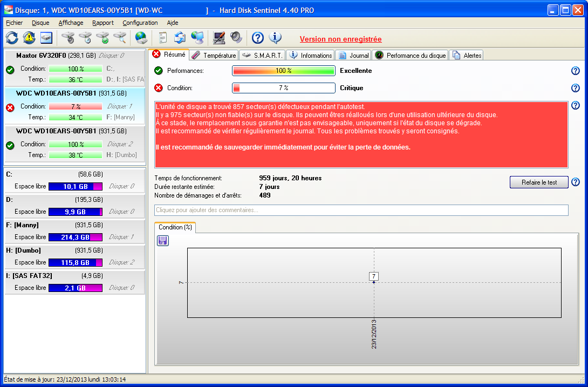
Task: Click the monitor with screwdriver configuration icon
Action: pyautogui.click(x=219, y=38)
